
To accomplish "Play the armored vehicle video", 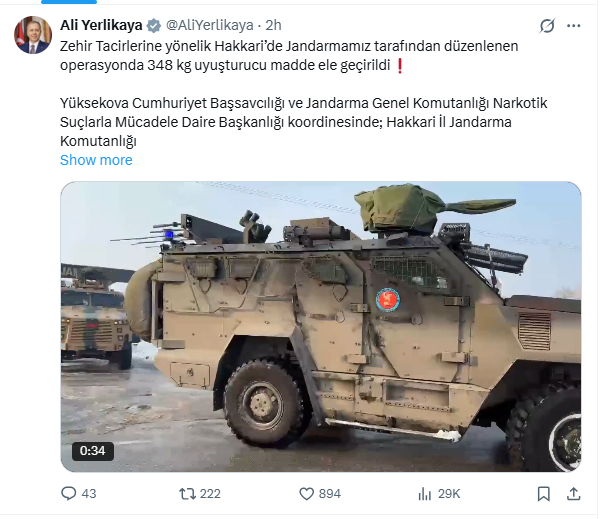I will pos(321,327).
